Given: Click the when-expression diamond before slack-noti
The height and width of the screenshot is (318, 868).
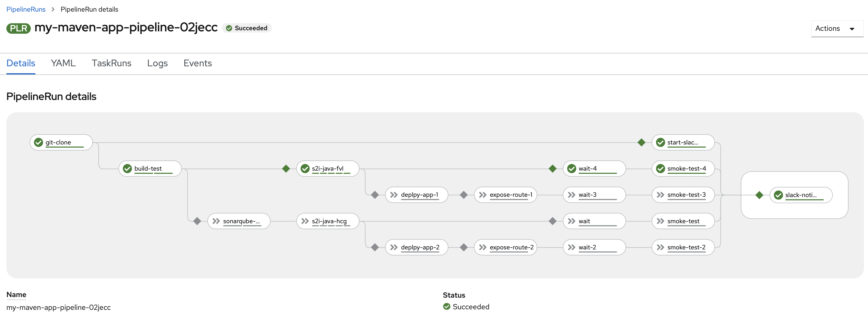Looking at the screenshot, I should pyautogui.click(x=760, y=195).
